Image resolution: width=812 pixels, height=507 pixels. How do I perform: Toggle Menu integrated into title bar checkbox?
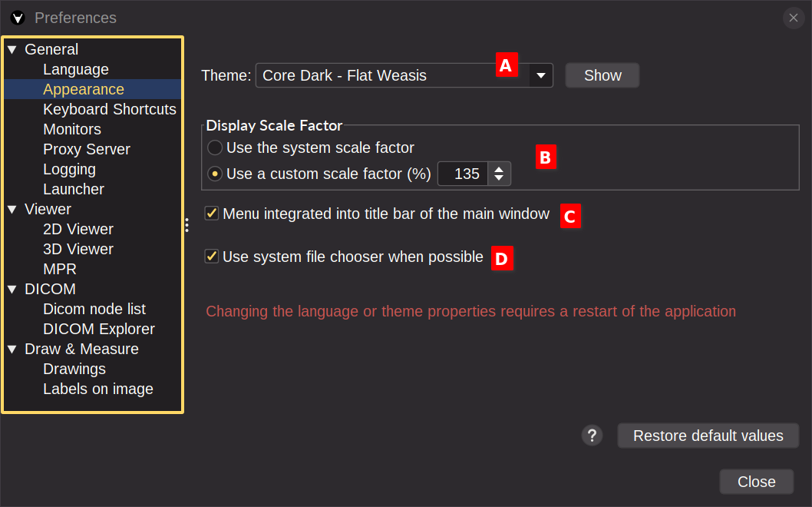tap(211, 213)
